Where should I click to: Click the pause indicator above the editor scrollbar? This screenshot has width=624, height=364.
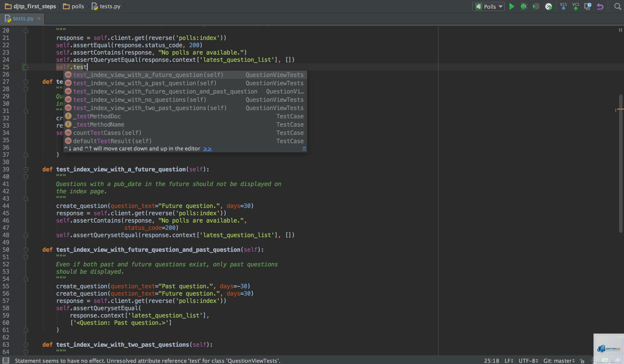pos(620,30)
